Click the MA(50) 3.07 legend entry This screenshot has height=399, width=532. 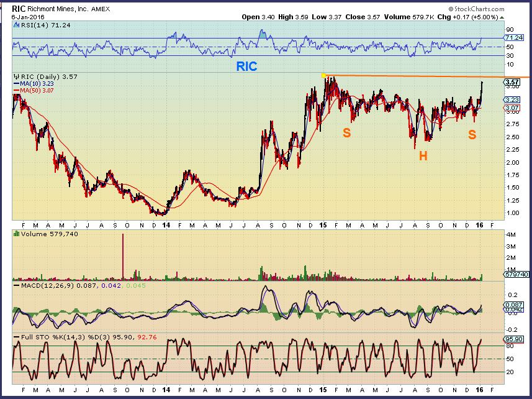(x=34, y=90)
